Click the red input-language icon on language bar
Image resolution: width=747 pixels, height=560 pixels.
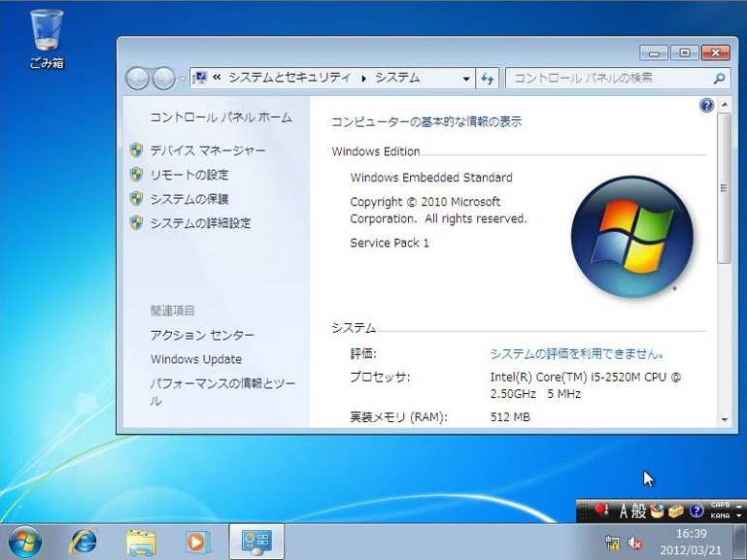(x=601, y=511)
